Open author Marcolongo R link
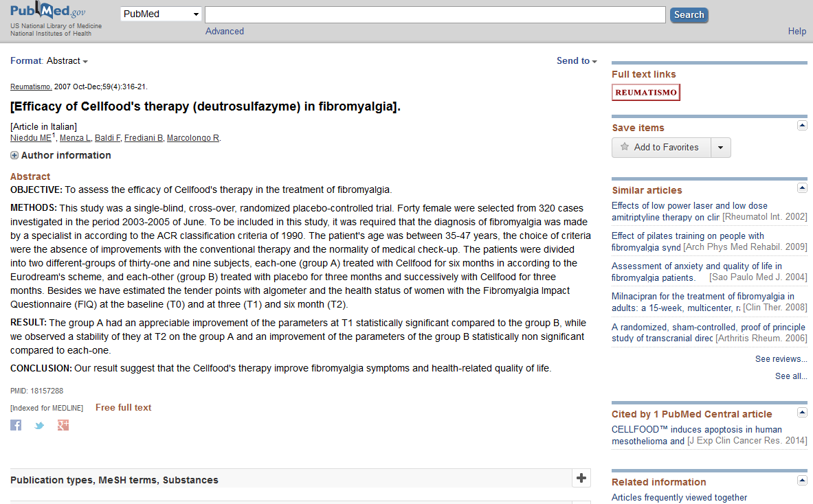This screenshot has height=504, width=813. 193,138
